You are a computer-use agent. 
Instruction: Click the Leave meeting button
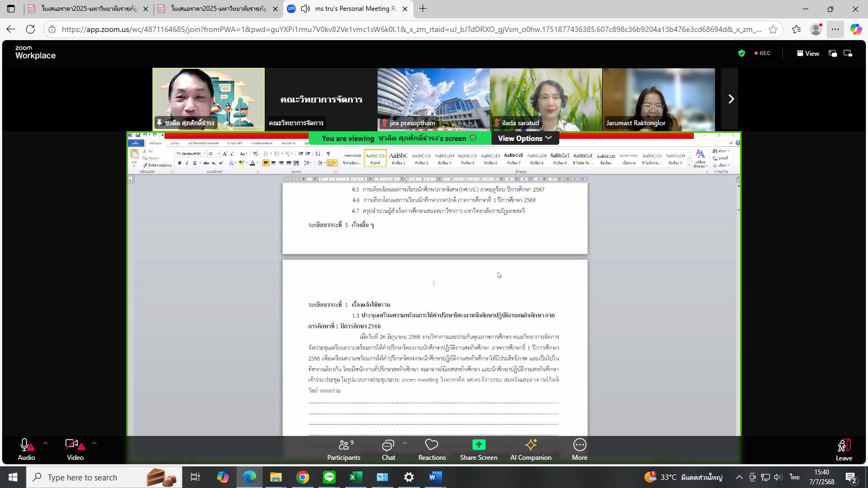tap(844, 450)
